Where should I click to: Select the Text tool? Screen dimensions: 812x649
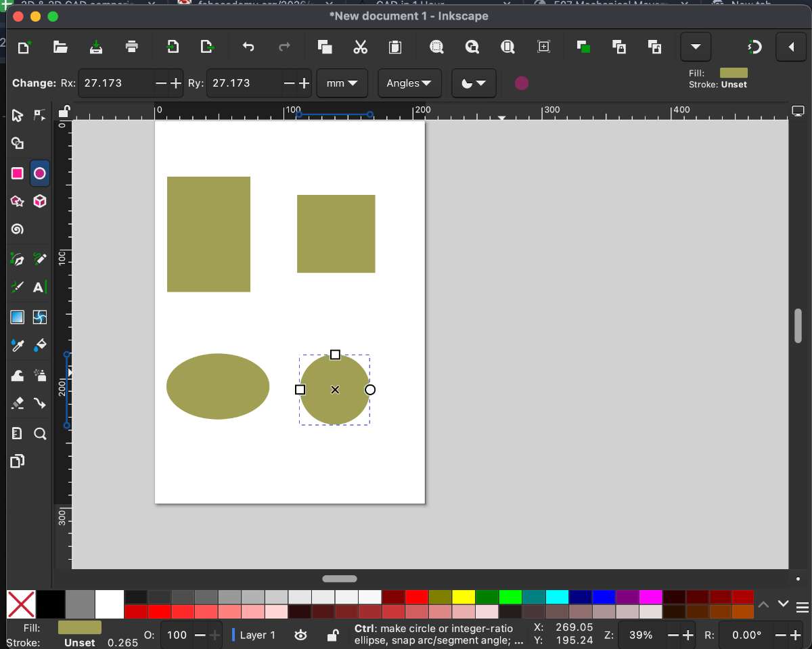(x=40, y=288)
